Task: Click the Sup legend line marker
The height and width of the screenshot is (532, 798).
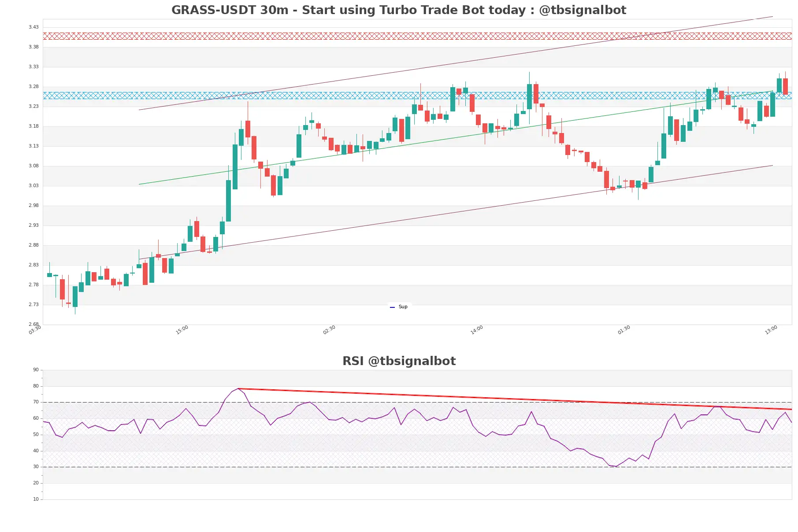Action: pyautogui.click(x=392, y=307)
